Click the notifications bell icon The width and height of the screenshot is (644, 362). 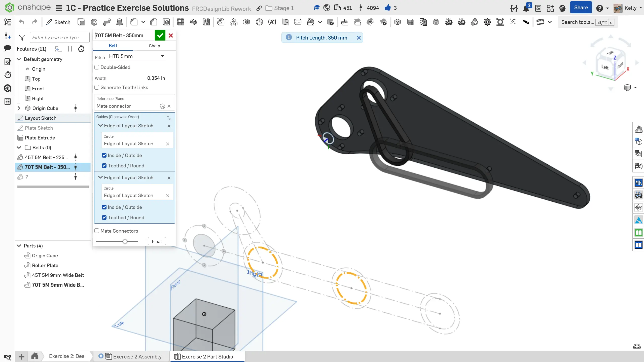point(526,8)
